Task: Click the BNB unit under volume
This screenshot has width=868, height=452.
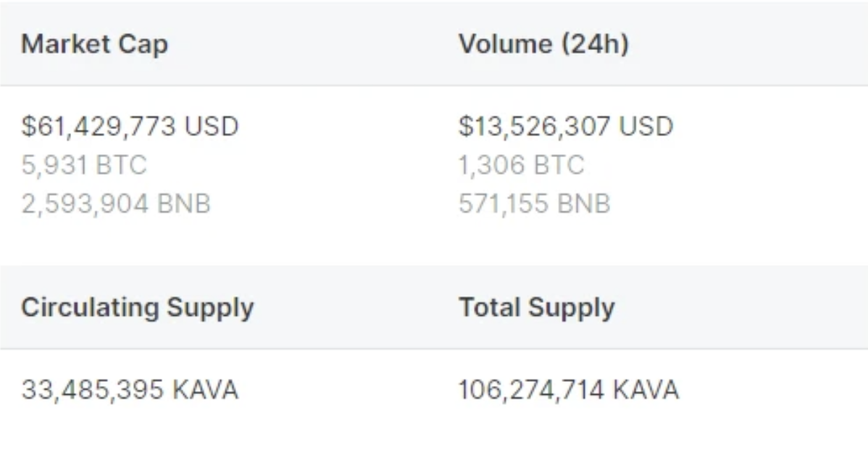Action: 584,204
